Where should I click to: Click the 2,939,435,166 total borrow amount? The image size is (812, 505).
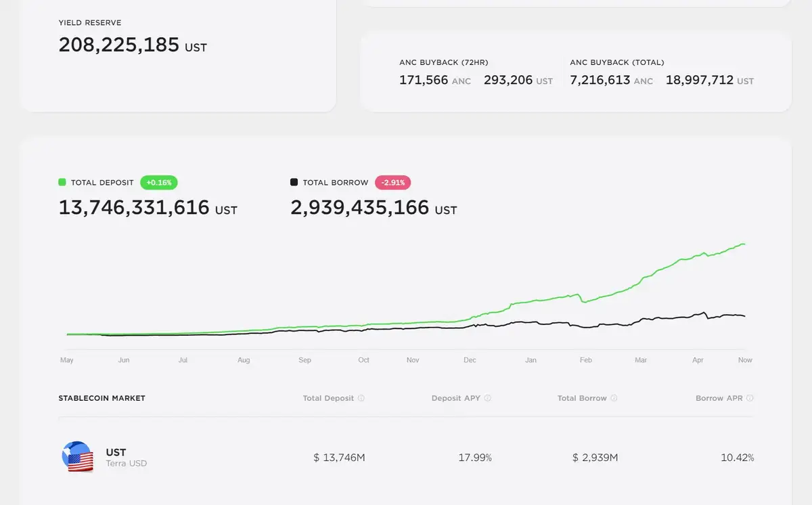[x=359, y=207]
